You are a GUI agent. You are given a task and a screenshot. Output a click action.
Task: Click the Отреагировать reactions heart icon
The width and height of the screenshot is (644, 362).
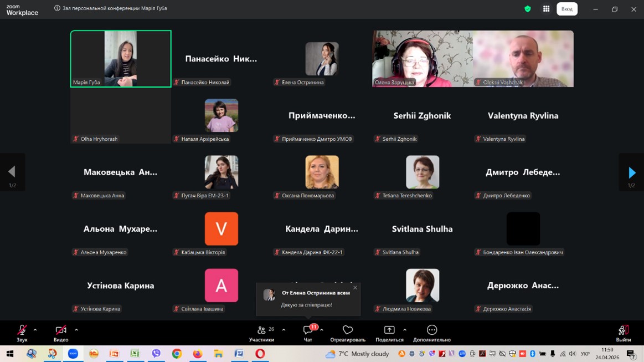(x=348, y=331)
